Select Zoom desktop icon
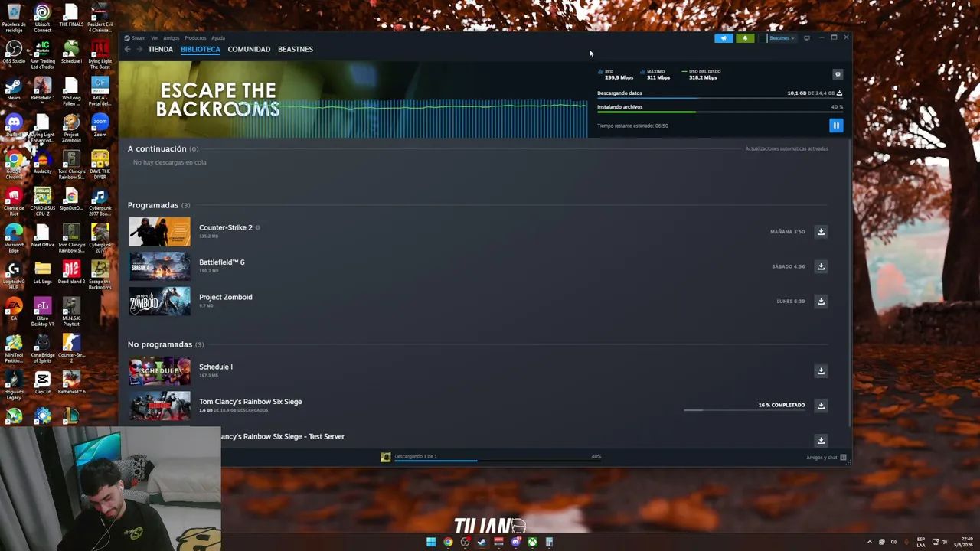This screenshot has height=551, width=980. point(100,126)
